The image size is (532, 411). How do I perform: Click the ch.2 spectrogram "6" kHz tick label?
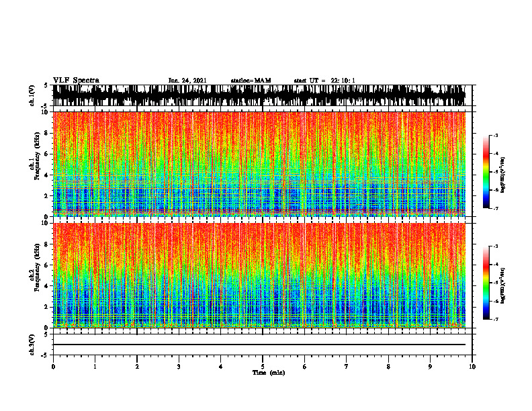[x=46, y=265]
